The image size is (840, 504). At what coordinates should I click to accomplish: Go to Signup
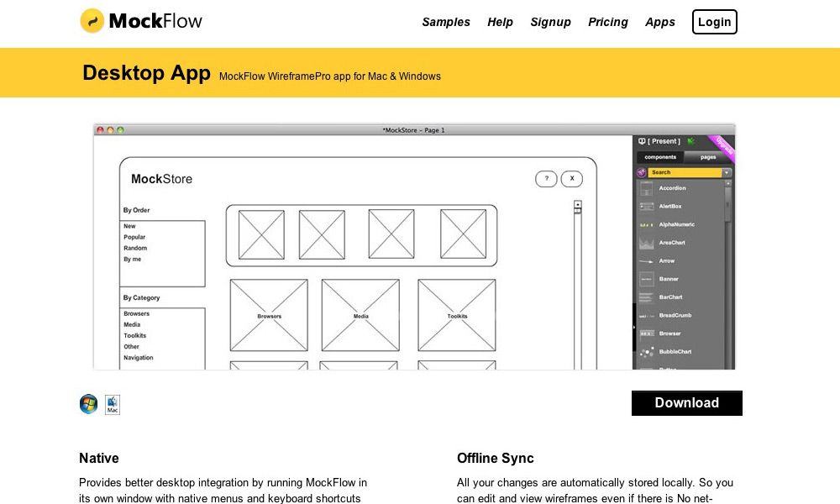pos(550,22)
